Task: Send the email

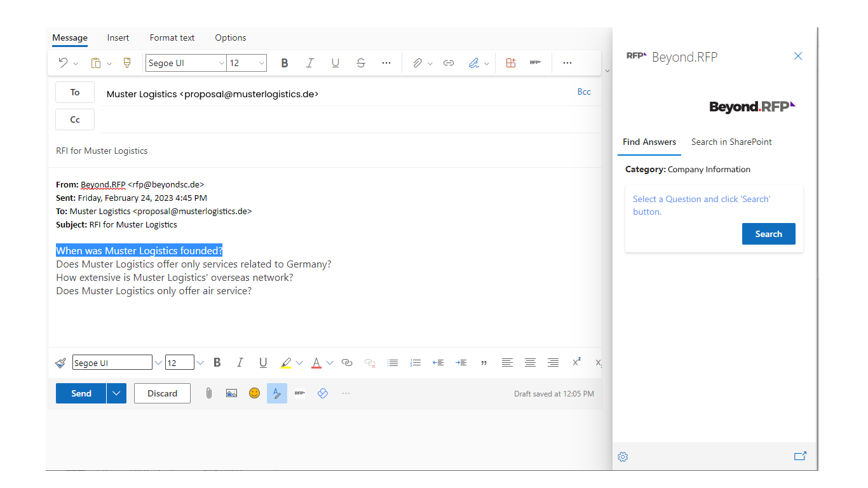Action: [x=81, y=393]
